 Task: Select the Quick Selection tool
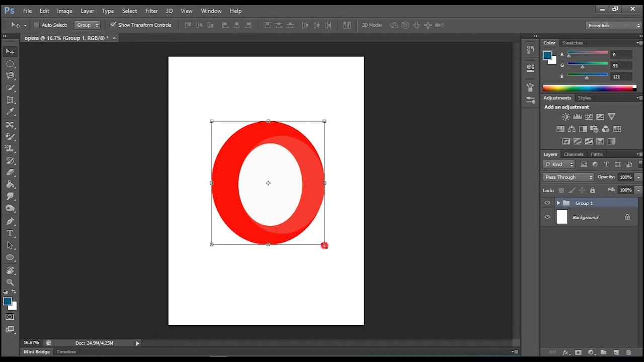(10, 88)
